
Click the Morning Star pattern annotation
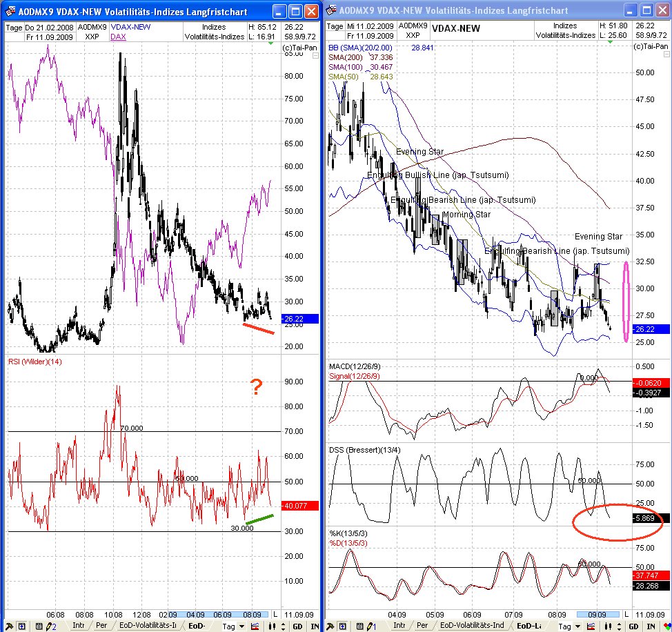point(466,215)
